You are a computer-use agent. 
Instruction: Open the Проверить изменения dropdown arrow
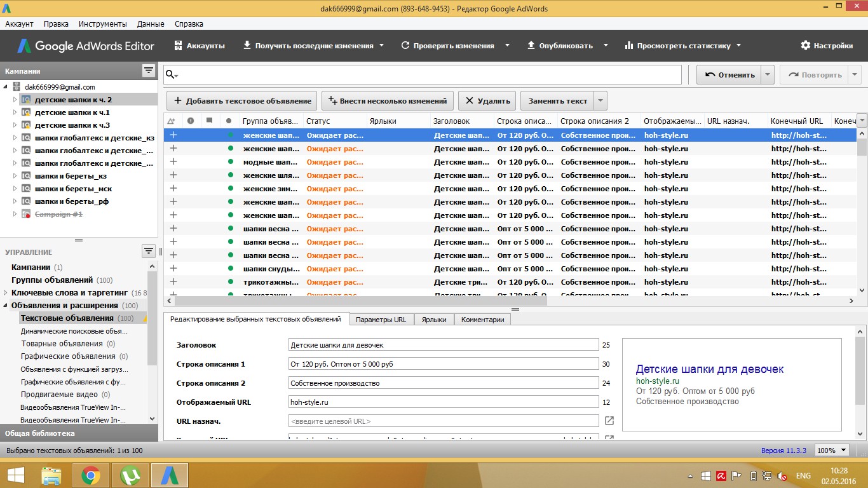(x=507, y=46)
